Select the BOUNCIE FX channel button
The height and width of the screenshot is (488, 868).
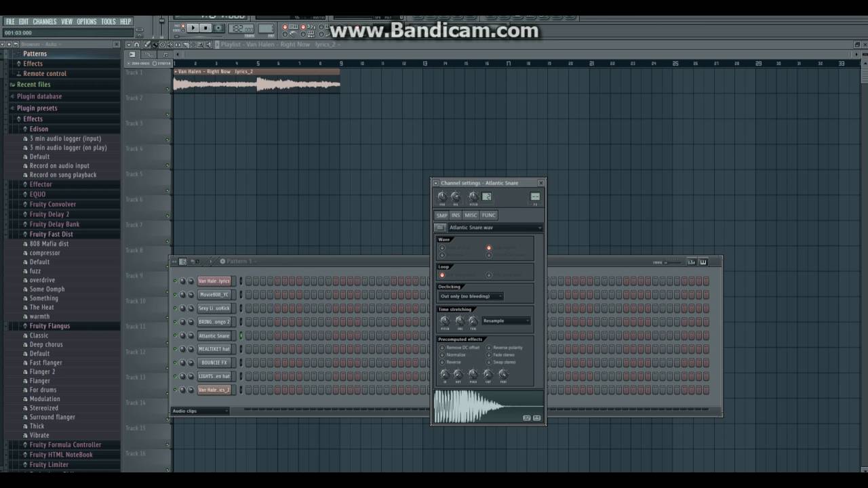[x=214, y=363]
